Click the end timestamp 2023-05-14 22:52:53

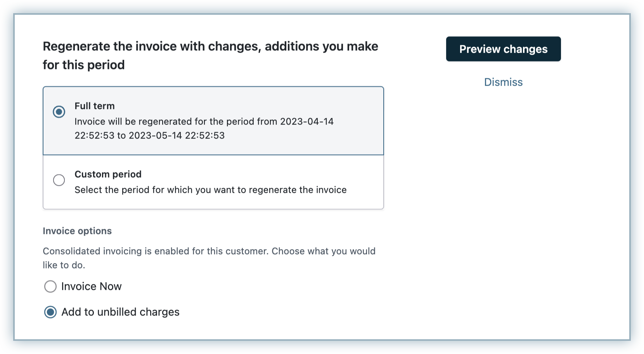pyautogui.click(x=177, y=135)
